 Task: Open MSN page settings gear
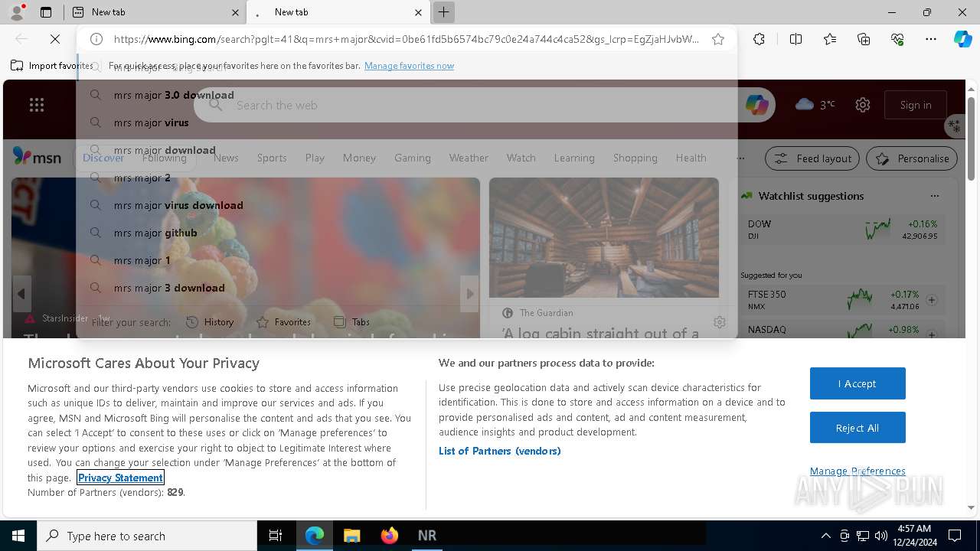(863, 105)
